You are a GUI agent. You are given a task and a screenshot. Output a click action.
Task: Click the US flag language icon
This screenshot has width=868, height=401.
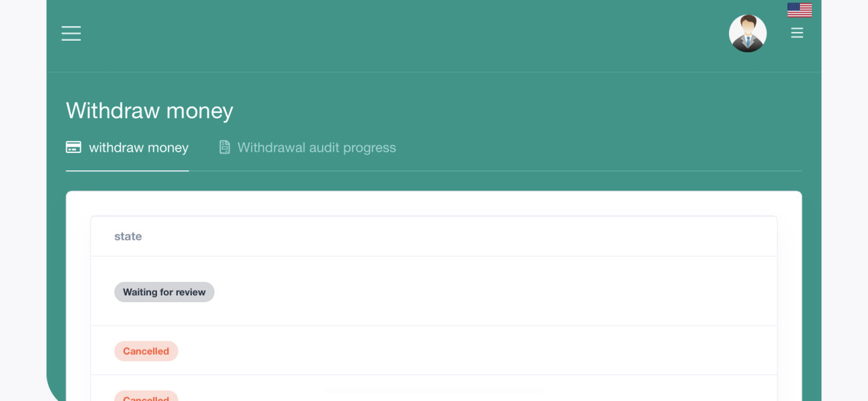pos(799,9)
